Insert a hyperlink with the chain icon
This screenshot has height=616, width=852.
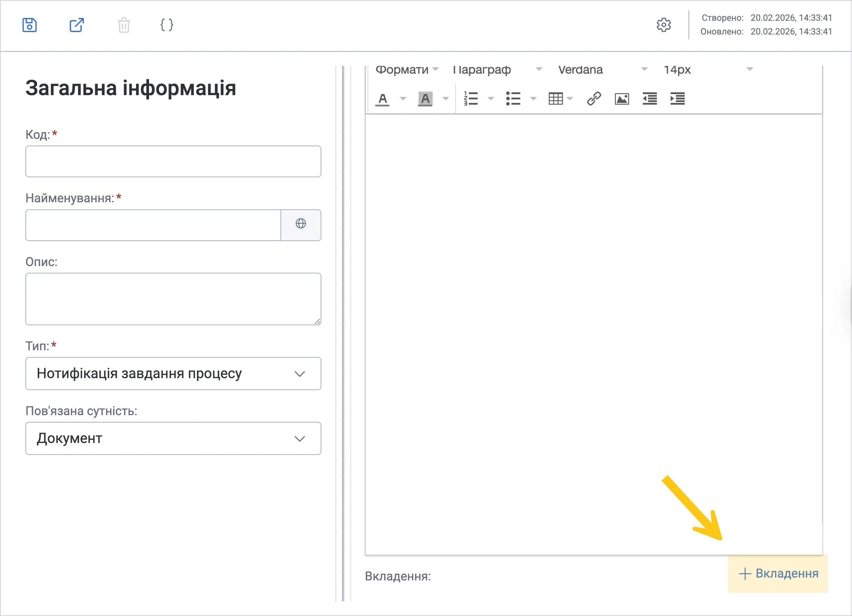594,99
